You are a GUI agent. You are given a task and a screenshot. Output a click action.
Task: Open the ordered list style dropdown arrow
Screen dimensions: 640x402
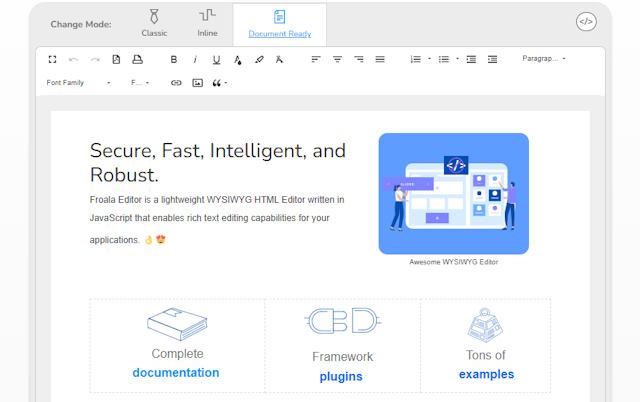pos(429,59)
